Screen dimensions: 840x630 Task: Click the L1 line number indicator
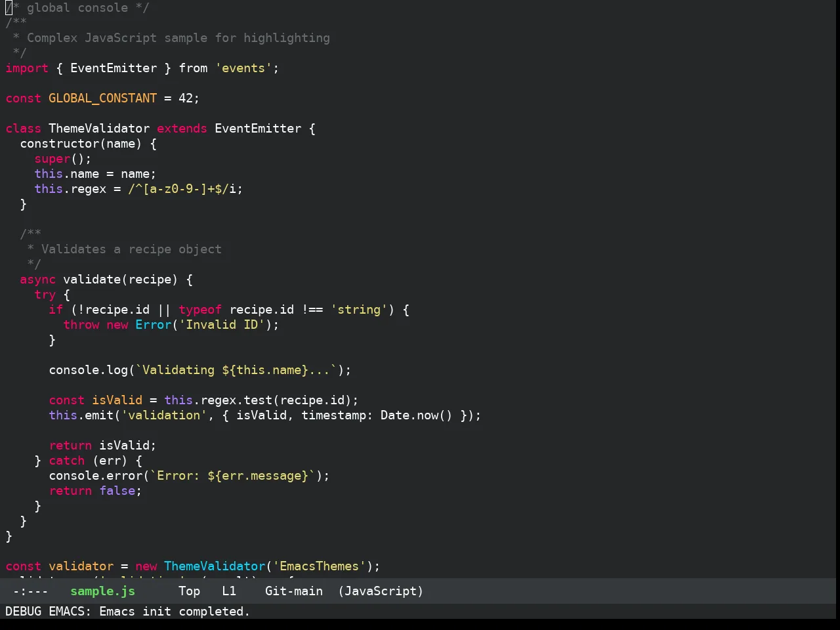click(x=229, y=591)
